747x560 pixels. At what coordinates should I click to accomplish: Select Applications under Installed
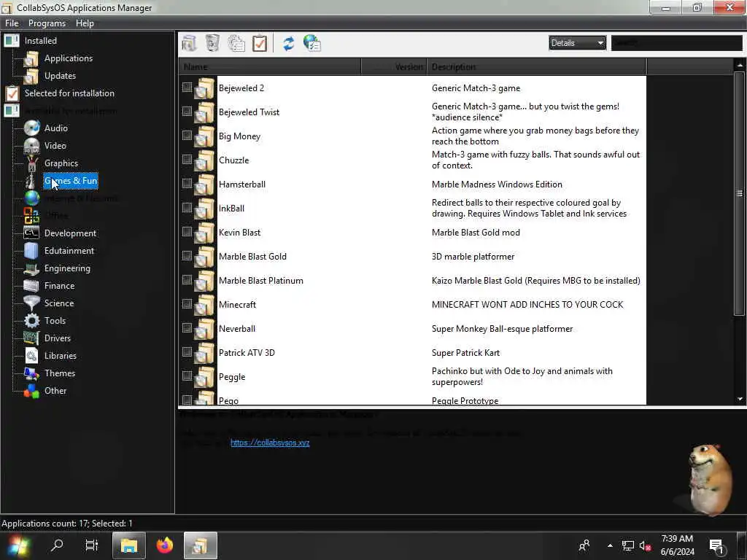[x=69, y=58]
